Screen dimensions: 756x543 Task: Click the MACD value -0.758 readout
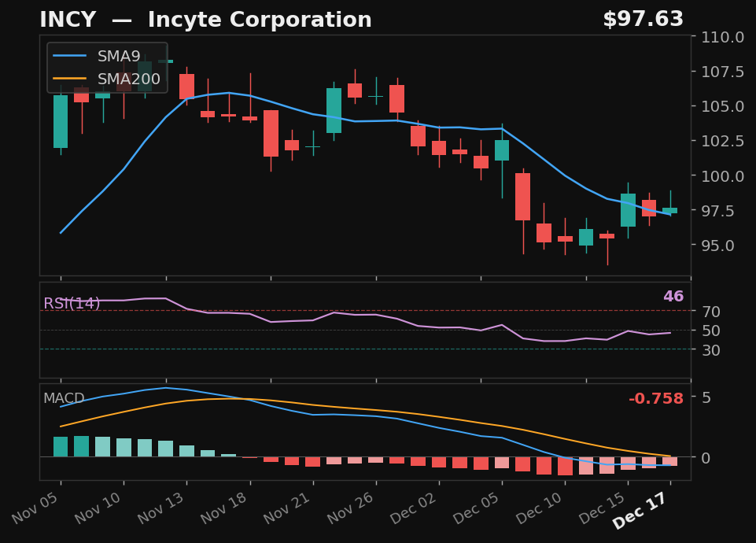pyautogui.click(x=656, y=399)
